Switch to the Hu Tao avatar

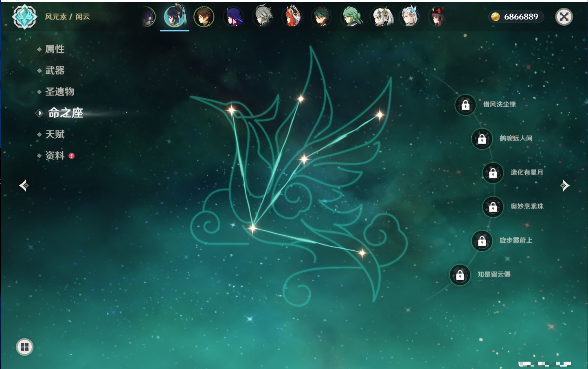click(438, 17)
